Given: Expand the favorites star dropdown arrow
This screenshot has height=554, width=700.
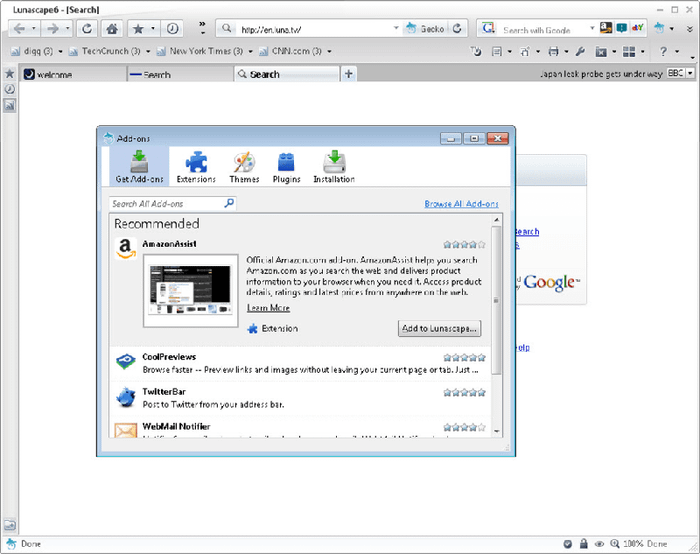Looking at the screenshot, I should tap(153, 29).
